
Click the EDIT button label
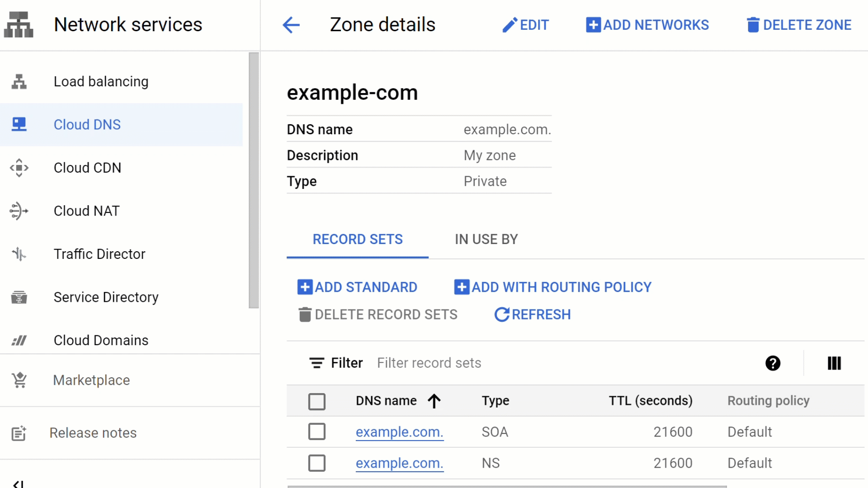(x=534, y=25)
